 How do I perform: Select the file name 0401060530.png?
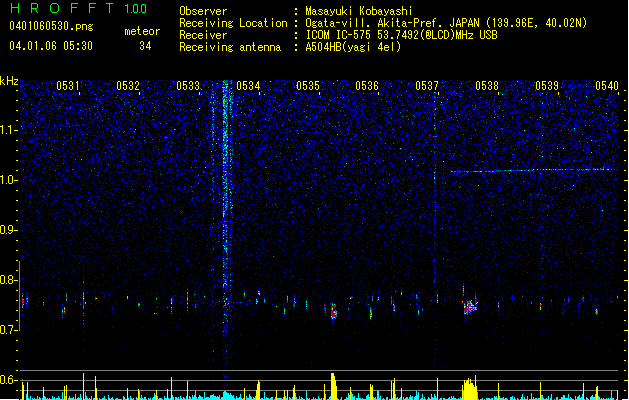[51, 26]
